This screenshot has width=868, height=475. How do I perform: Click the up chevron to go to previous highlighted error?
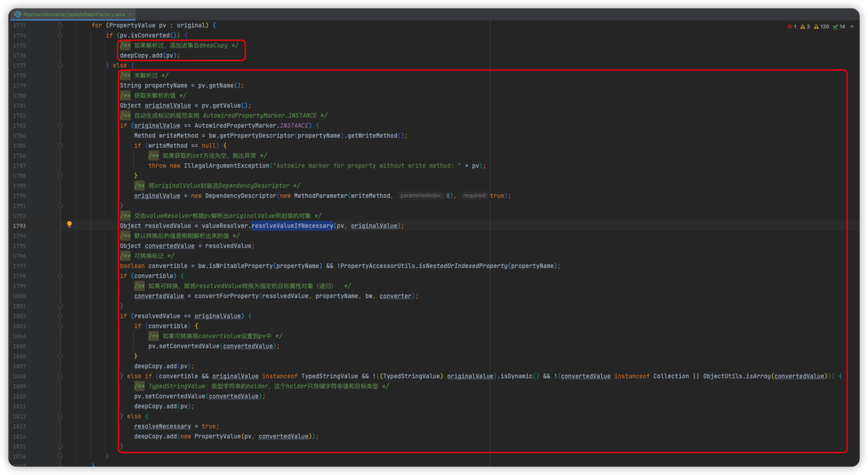(852, 26)
